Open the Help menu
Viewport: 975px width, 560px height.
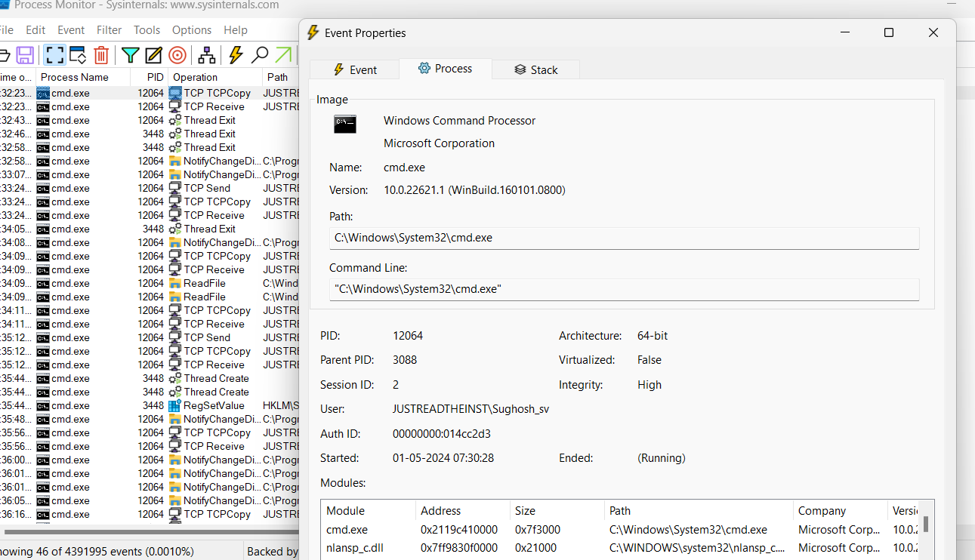(x=236, y=30)
